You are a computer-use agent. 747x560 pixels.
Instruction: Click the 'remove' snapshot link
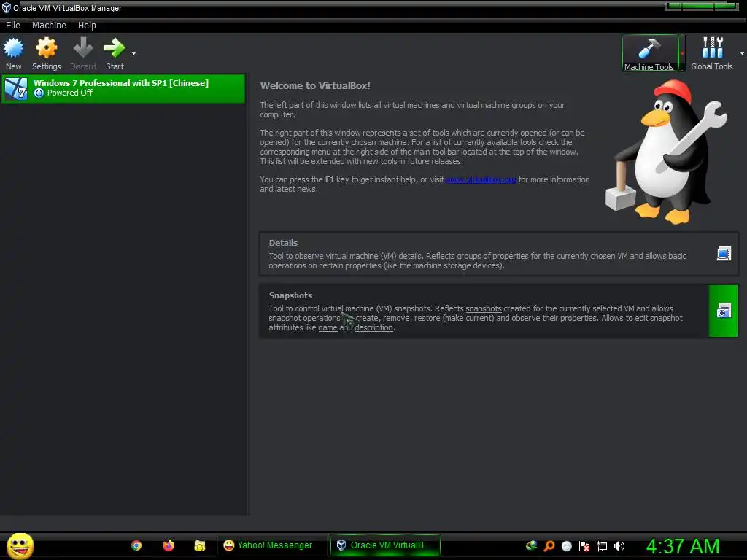pos(396,318)
